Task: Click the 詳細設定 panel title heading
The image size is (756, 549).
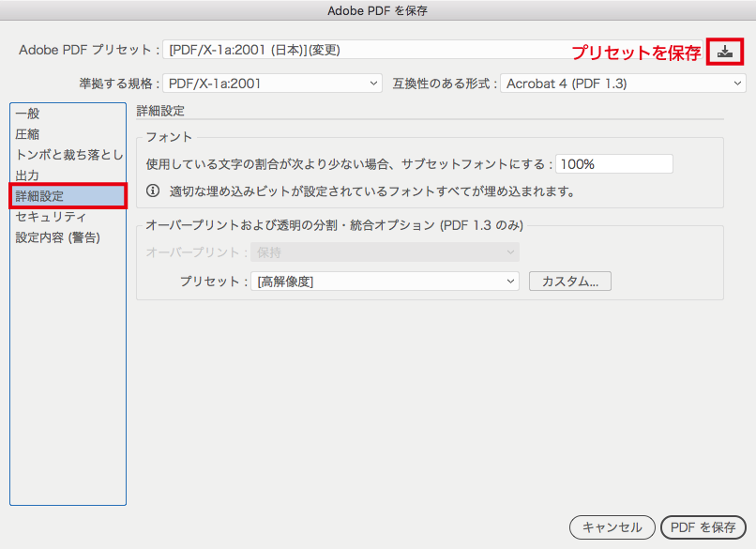Action: tap(160, 111)
